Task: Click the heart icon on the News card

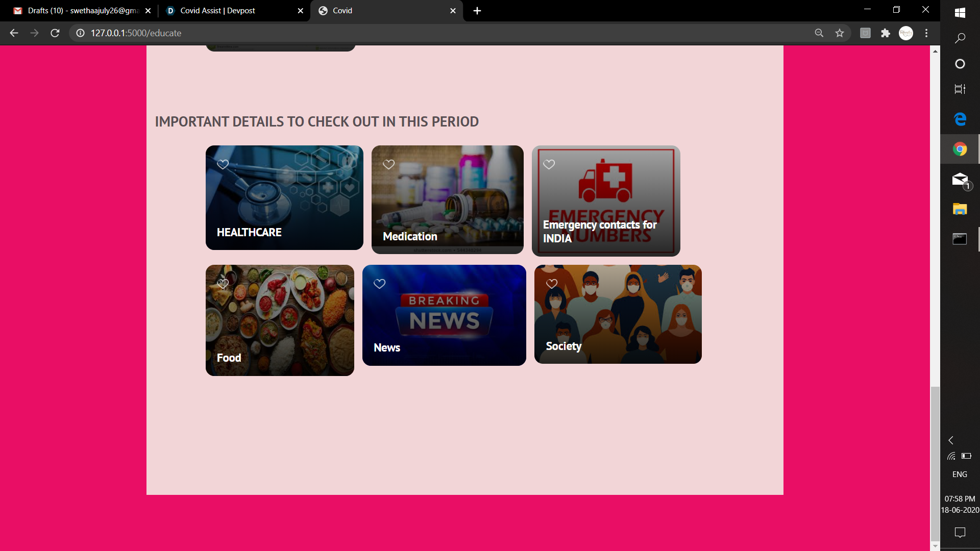Action: click(379, 284)
